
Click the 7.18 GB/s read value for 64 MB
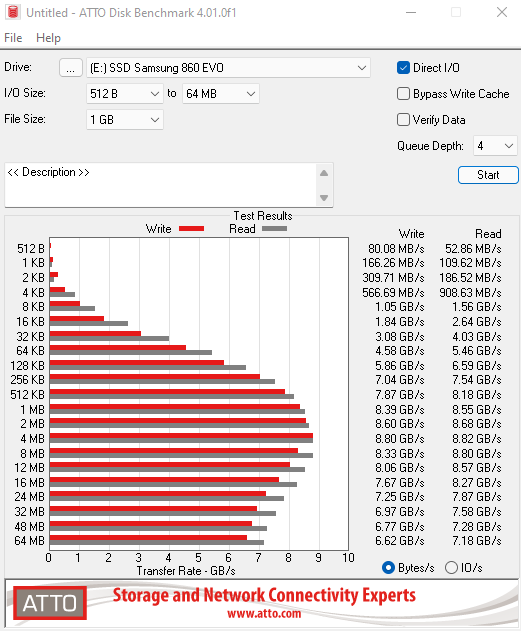476,541
